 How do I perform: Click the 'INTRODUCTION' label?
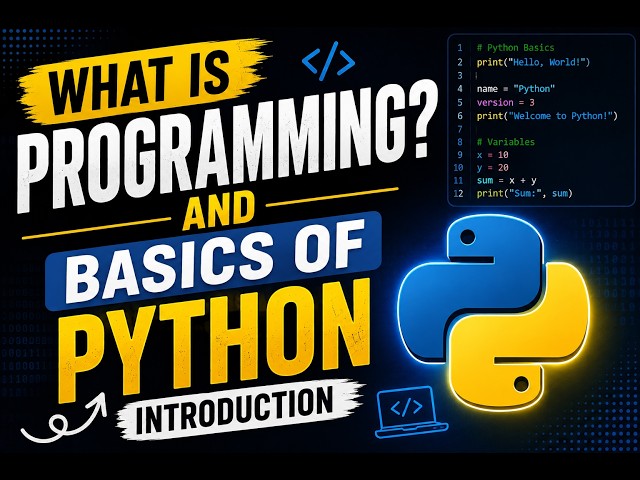point(235,411)
